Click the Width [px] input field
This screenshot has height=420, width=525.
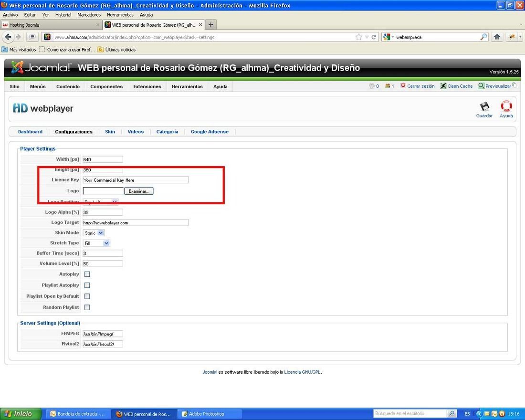(x=103, y=159)
